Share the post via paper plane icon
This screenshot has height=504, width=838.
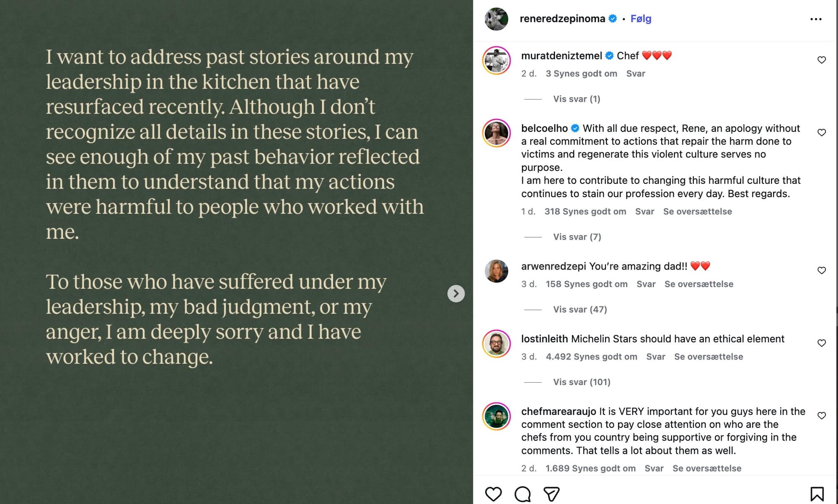tap(551, 494)
